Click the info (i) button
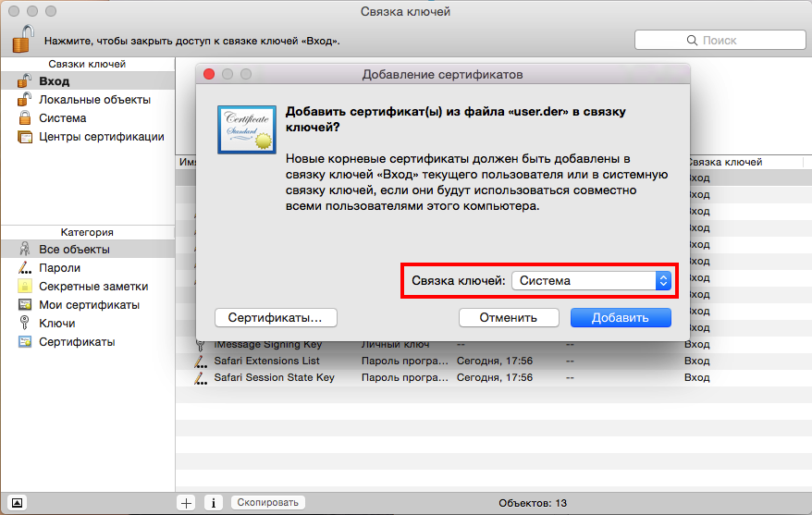This screenshot has width=812, height=515. [x=214, y=503]
